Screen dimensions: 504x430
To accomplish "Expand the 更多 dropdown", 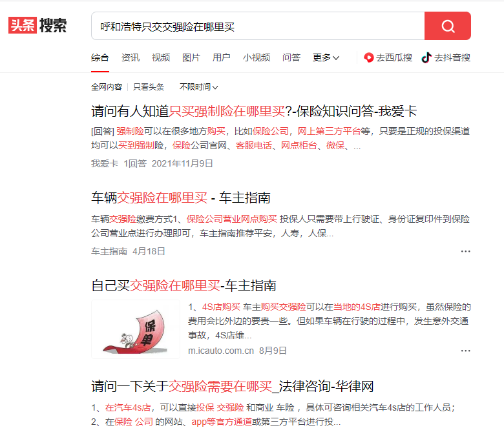I will (326, 57).
